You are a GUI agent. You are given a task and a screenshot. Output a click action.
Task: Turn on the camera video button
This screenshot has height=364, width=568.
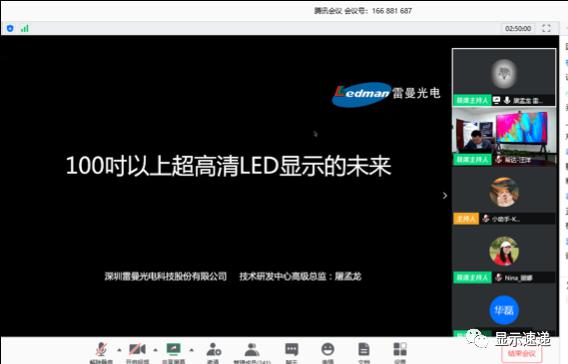pos(137,349)
